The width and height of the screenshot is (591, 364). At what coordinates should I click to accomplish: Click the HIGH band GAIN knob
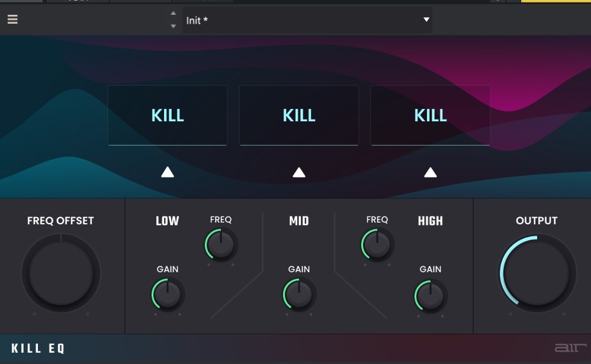pyautogui.click(x=431, y=295)
